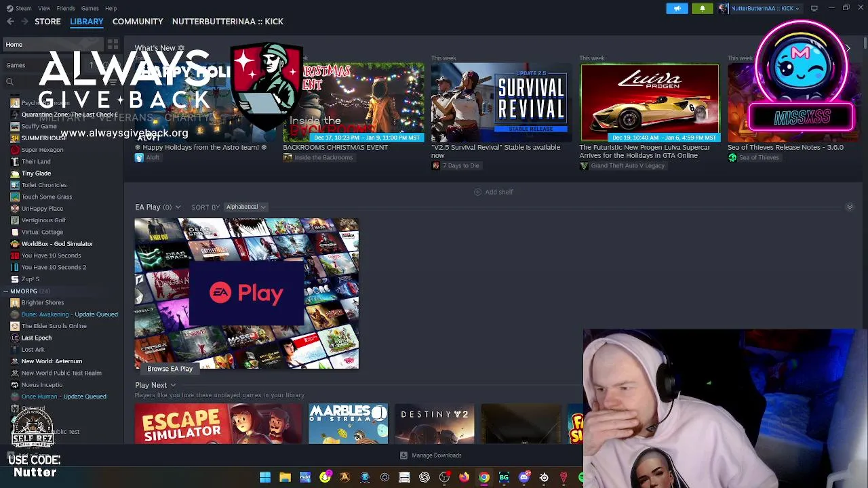Screen dimensions: 868x488
Task: Open the green notifications bell
Action: pyautogui.click(x=703, y=8)
